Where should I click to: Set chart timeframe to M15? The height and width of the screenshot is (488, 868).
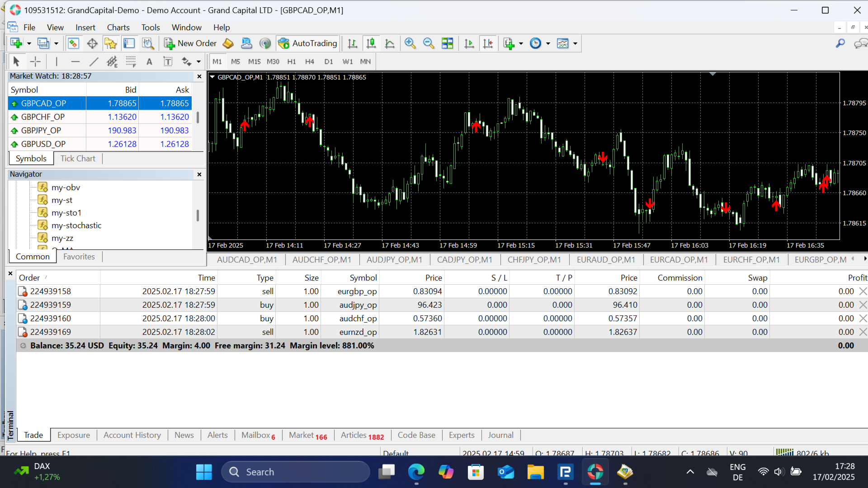point(254,61)
